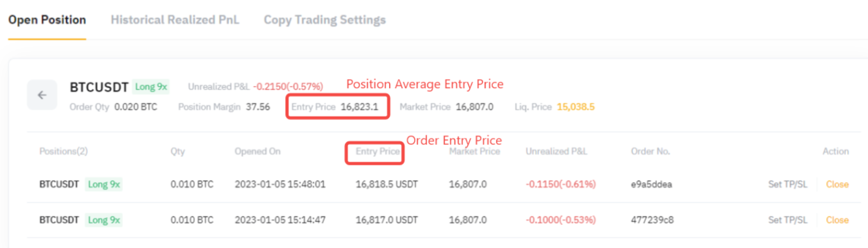Click the Opened On column header
The height and width of the screenshot is (248, 868).
click(x=257, y=151)
